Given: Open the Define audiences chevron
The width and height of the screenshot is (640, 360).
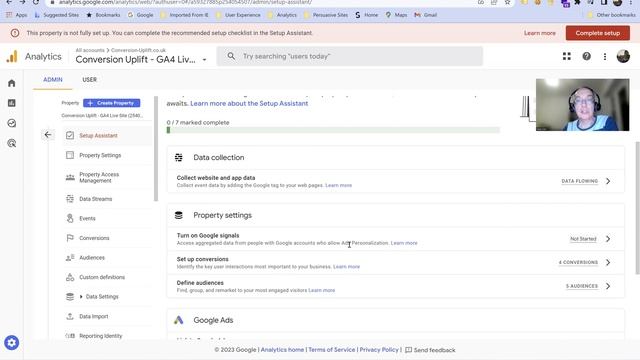Looking at the screenshot, I should click(608, 286).
